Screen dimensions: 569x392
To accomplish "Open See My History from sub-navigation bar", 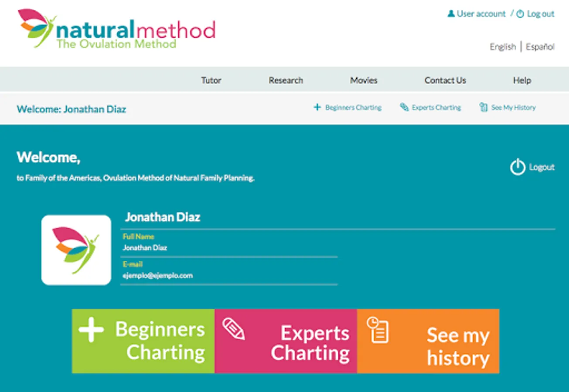I will click(513, 108).
